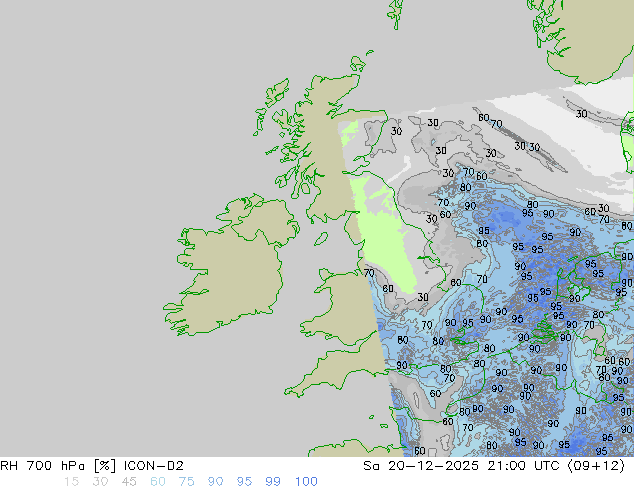The image size is (634, 490).
Task: Select the legend value 45
Action: (129, 482)
